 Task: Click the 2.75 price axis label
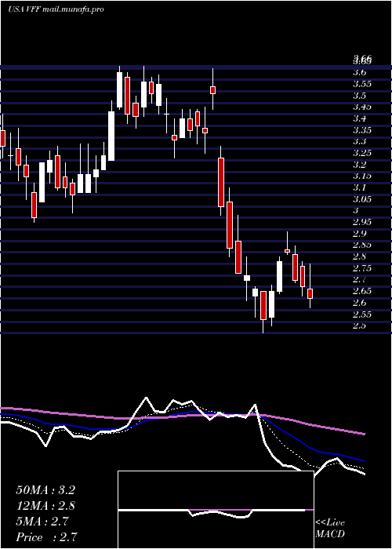tap(362, 268)
